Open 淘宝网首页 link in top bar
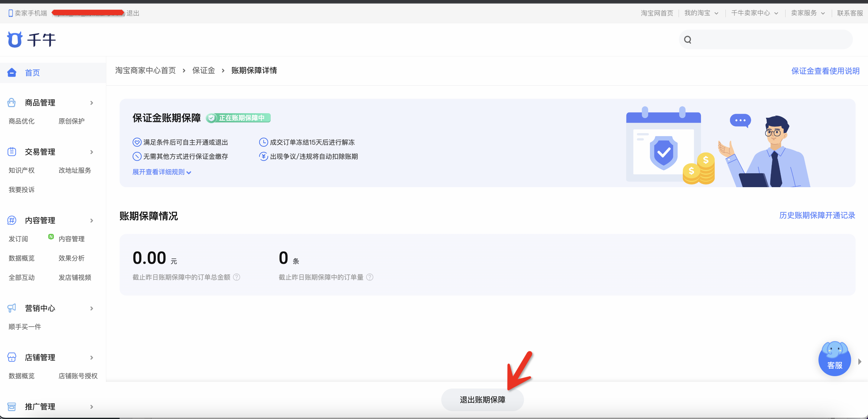 pos(657,13)
